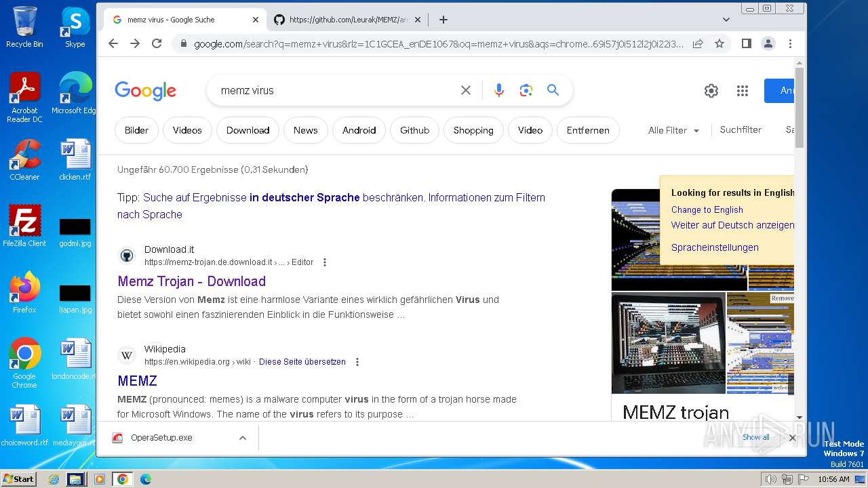
Task: Clear the search box with the X
Action: point(466,90)
